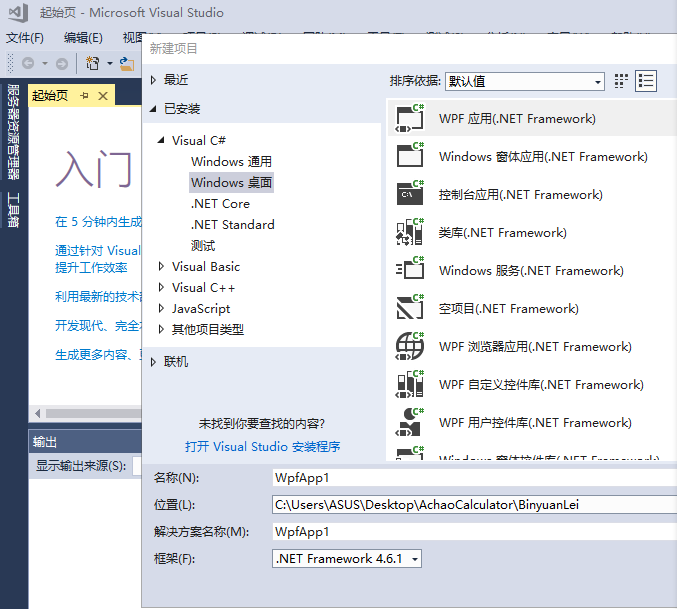
Task: Select the WPF 浏览器应用 globe icon
Action: 410,346
